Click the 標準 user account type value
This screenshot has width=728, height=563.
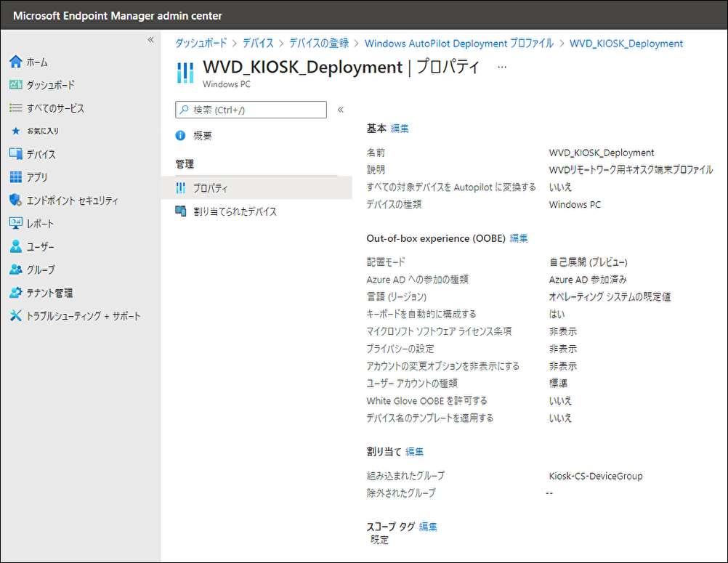[558, 384]
